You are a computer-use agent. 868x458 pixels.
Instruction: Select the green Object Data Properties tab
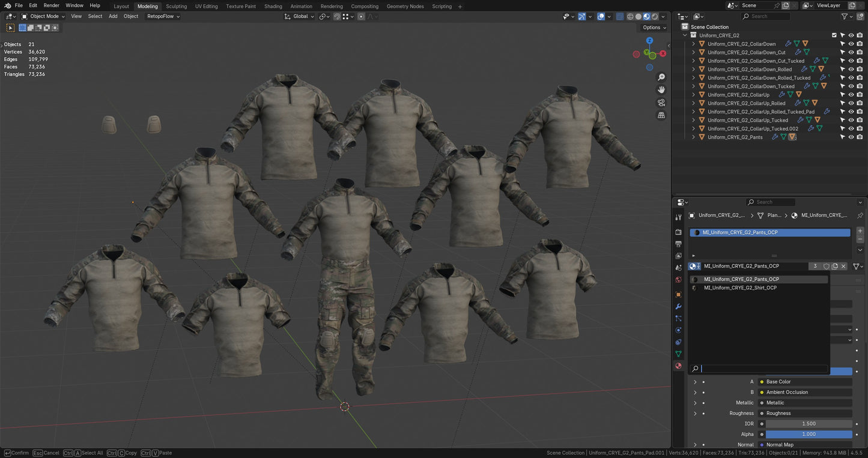[x=678, y=354]
